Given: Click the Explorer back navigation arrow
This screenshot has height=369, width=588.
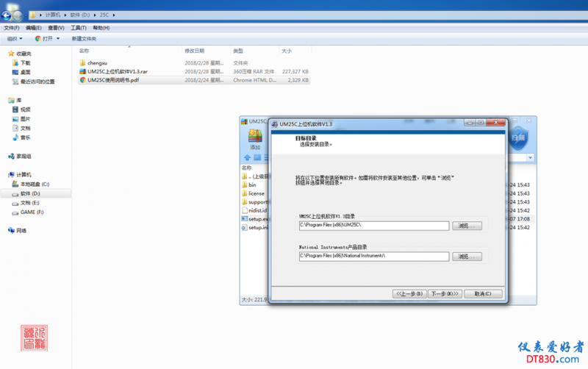Looking at the screenshot, I should click(x=10, y=14).
